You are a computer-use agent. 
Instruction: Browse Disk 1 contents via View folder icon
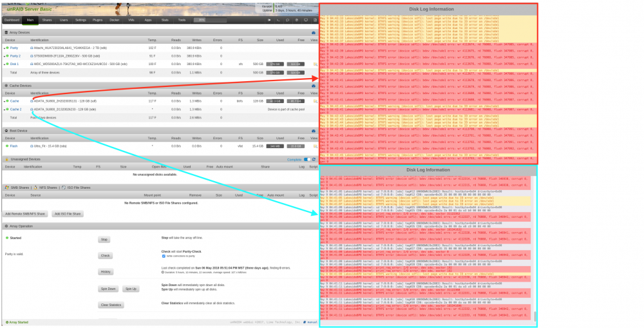click(315, 64)
